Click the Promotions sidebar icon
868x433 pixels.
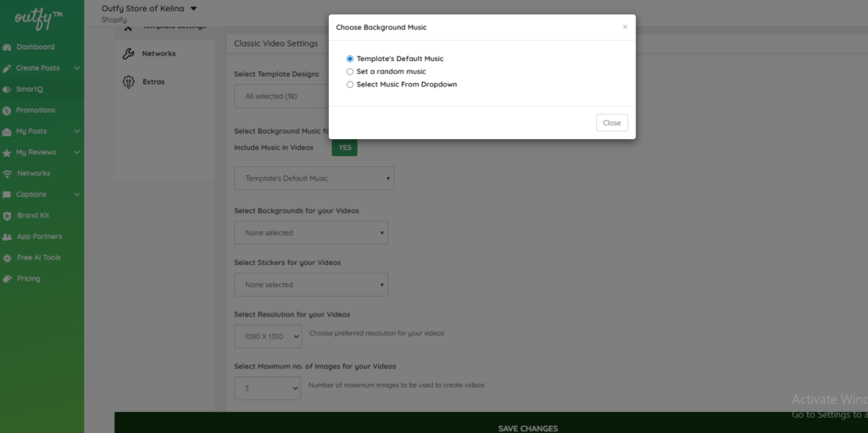coord(8,110)
